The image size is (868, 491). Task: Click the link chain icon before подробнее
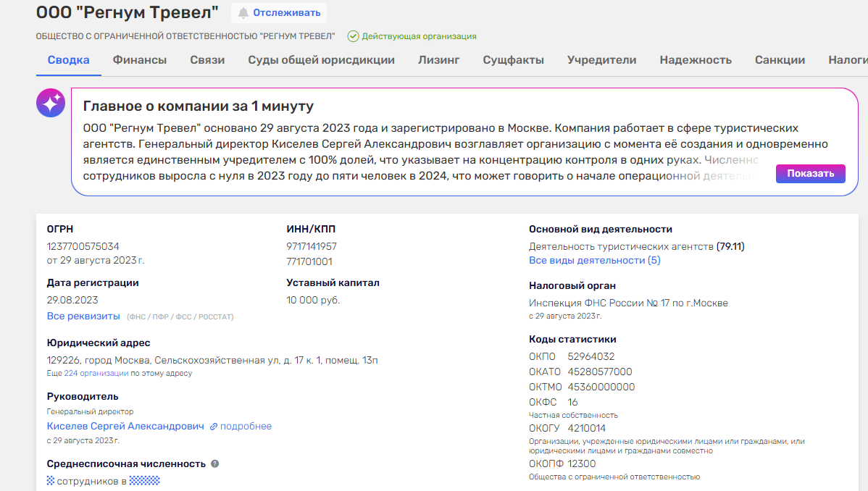214,427
